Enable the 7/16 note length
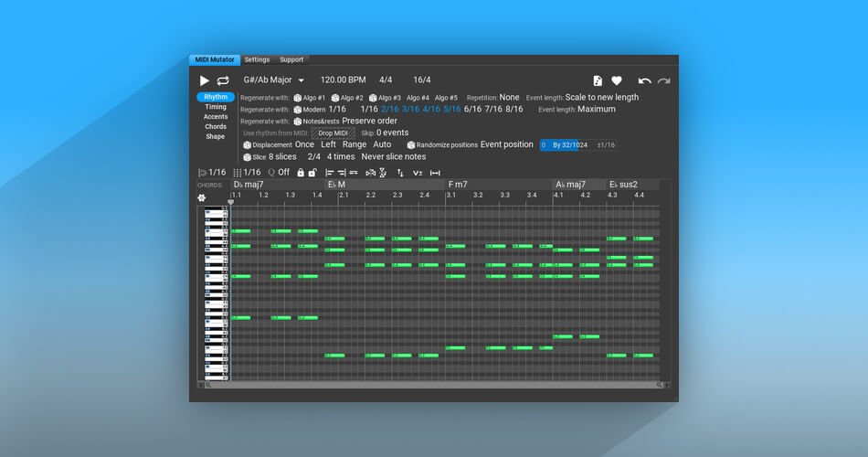This screenshot has width=868, height=457. click(x=493, y=109)
